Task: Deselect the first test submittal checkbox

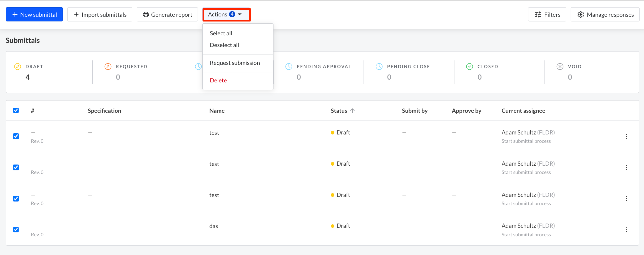Action: coord(16,136)
